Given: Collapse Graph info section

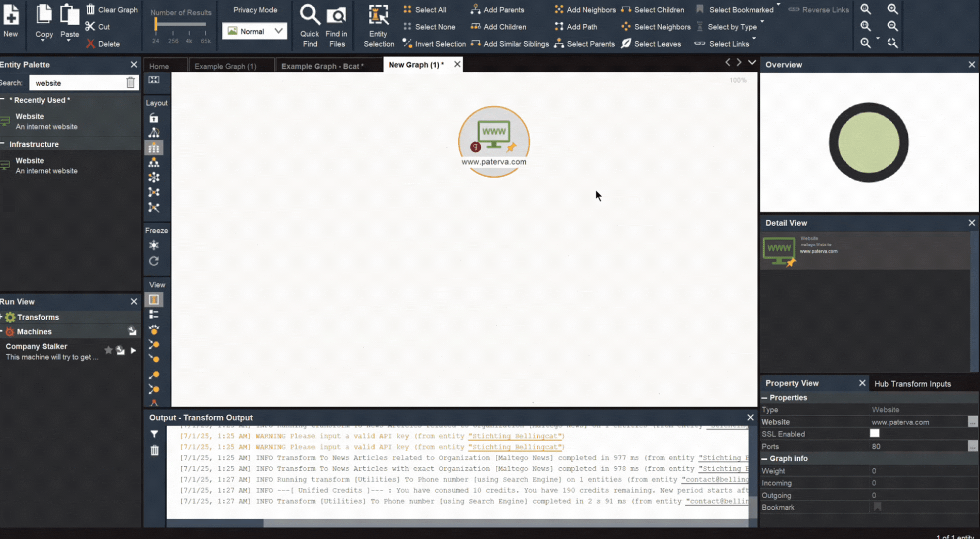Looking at the screenshot, I should 764,458.
